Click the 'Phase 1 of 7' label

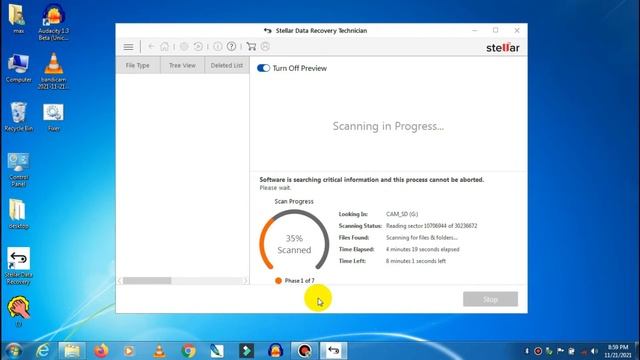[x=299, y=281]
